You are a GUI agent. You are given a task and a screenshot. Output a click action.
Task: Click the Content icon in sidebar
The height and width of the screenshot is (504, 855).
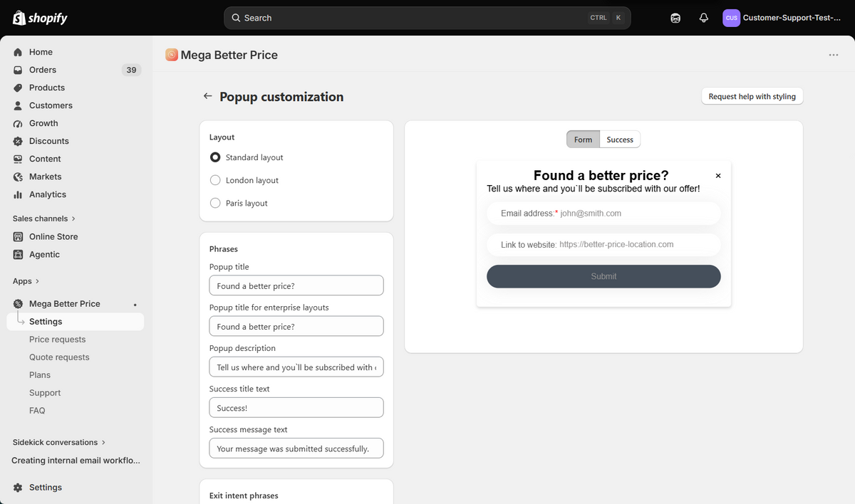[x=18, y=159]
